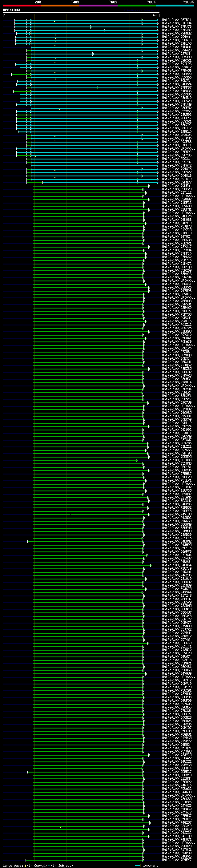Select hit label UniRef100_B9H105

(x=176, y=43)
